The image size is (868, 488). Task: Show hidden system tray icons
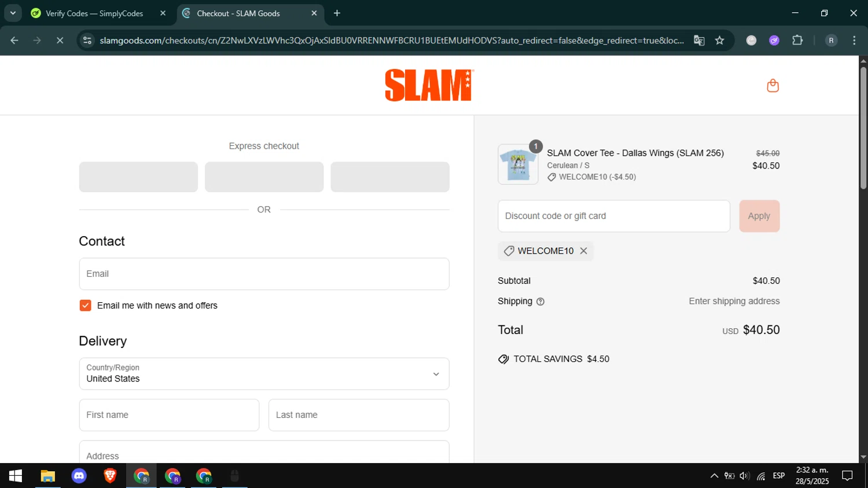point(714,476)
